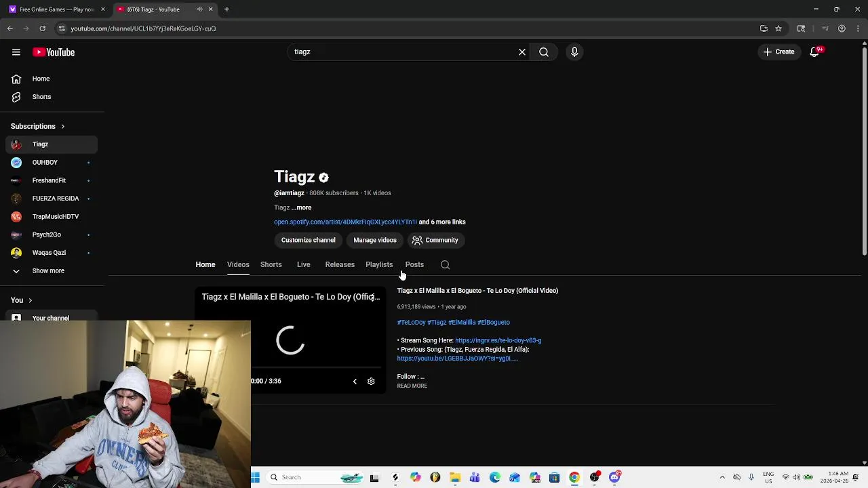Click the site information icon in address bar

coord(62,28)
